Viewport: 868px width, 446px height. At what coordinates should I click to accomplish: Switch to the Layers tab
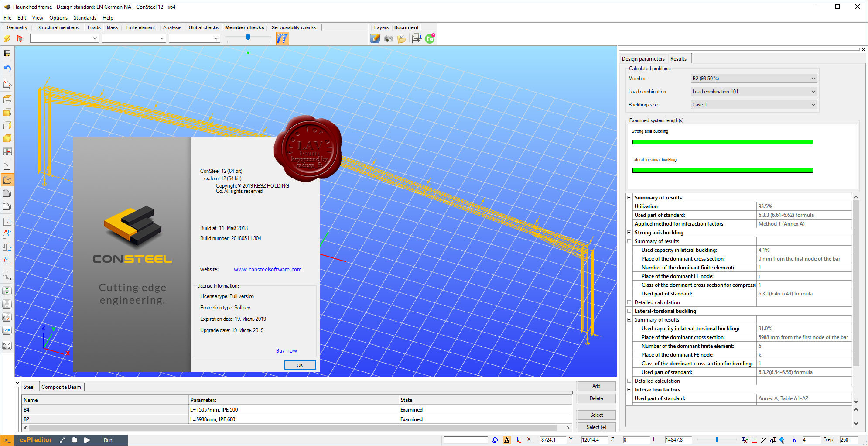tap(381, 27)
